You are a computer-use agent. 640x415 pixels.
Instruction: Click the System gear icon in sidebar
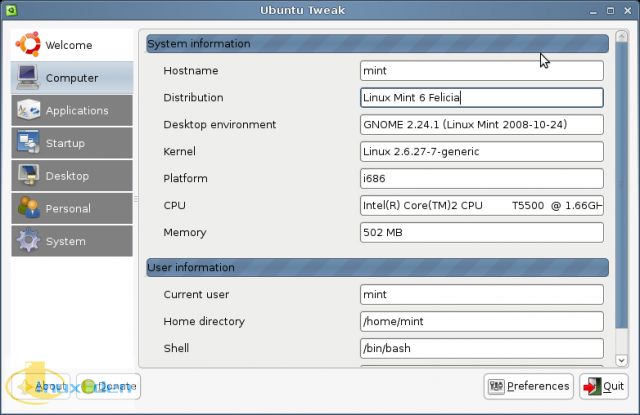(x=28, y=241)
